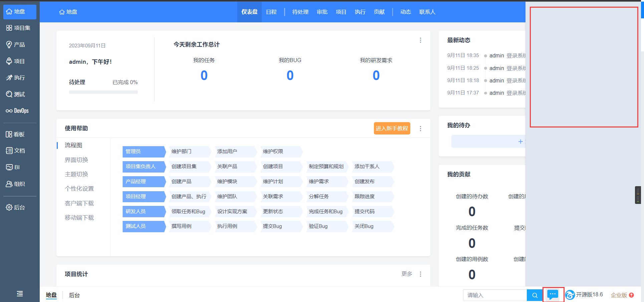This screenshot has height=302, width=644.
Task: Click the 更多 link in 项目统计
Action: point(406,274)
